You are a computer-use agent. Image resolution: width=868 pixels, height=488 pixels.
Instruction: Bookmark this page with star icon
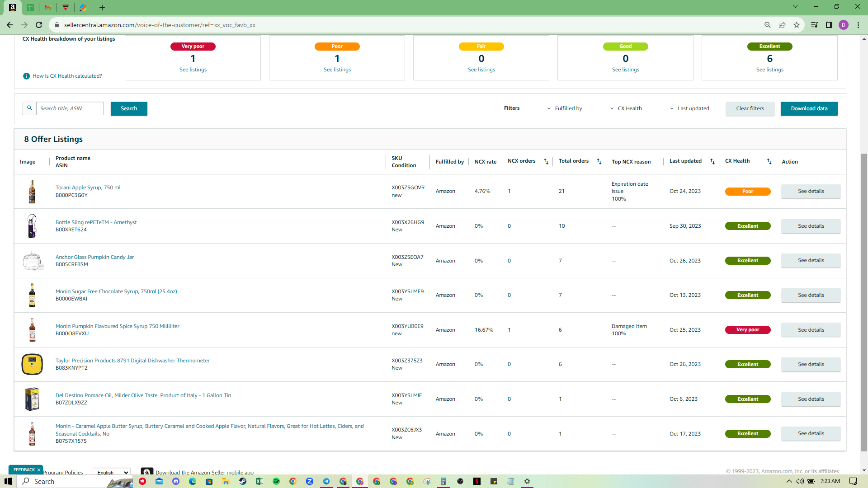(x=797, y=25)
